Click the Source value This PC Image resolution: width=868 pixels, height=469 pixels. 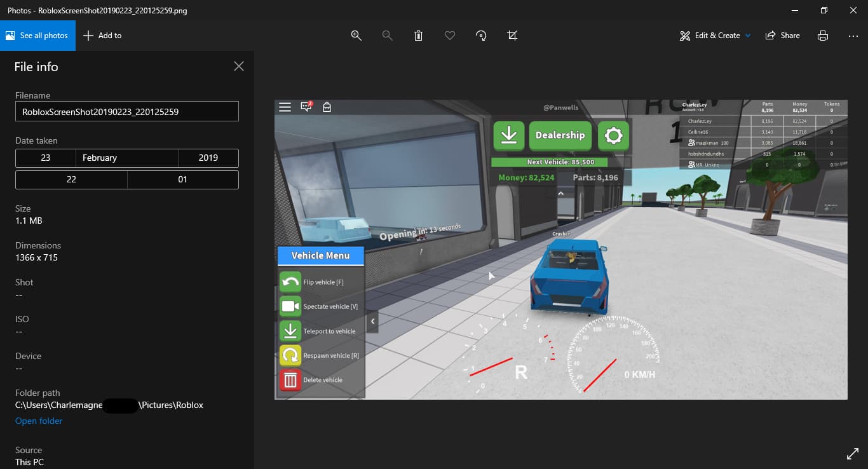click(29, 462)
